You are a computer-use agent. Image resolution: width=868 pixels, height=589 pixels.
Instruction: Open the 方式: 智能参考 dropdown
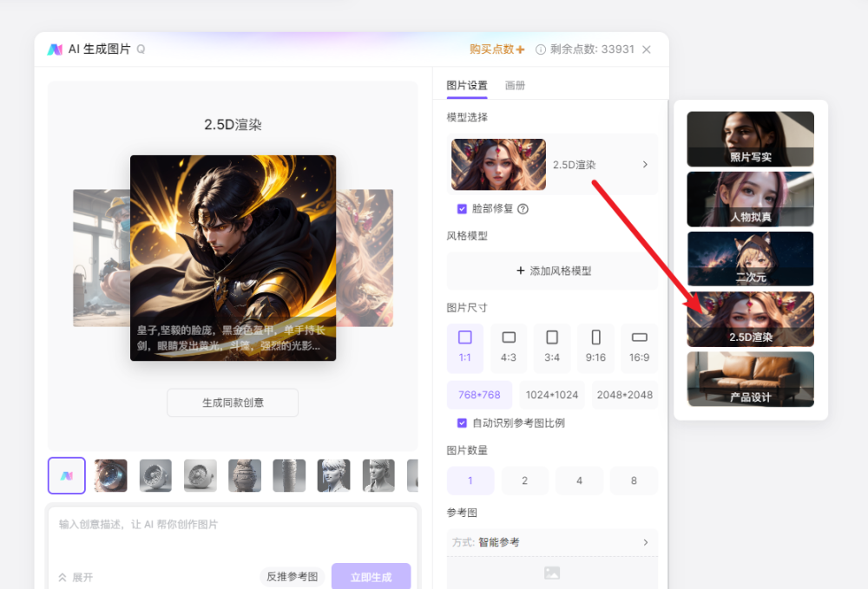point(552,542)
